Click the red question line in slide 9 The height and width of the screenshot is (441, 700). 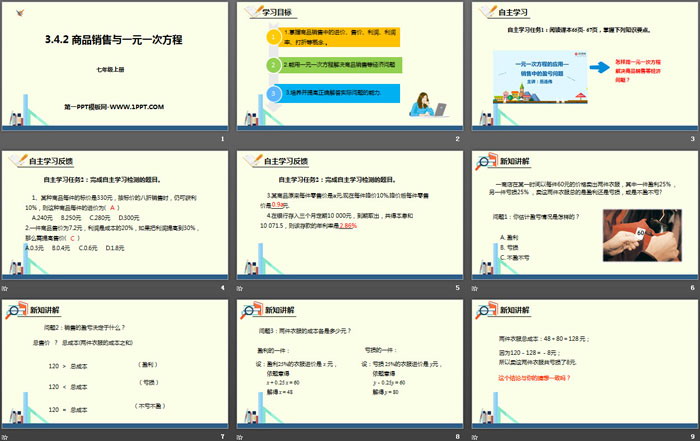click(x=534, y=378)
